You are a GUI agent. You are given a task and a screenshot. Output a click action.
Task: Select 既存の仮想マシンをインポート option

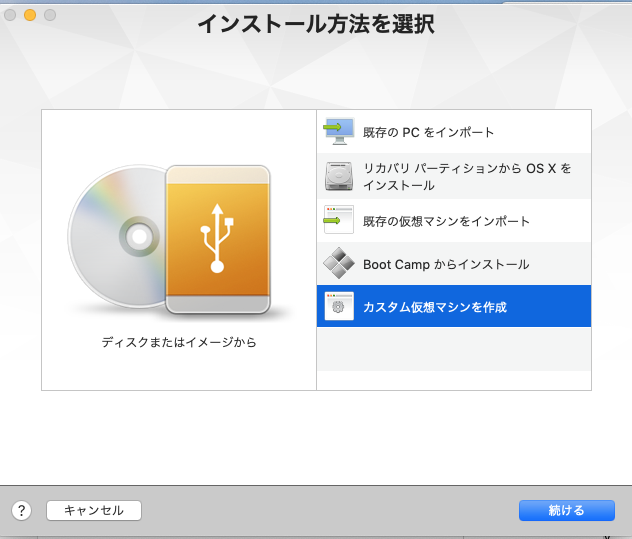coord(454,221)
